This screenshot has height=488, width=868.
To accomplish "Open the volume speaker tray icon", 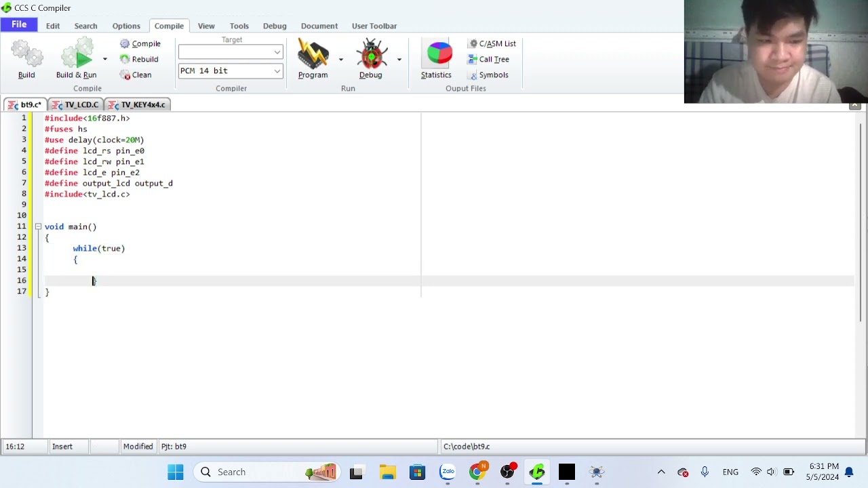I will point(771,472).
